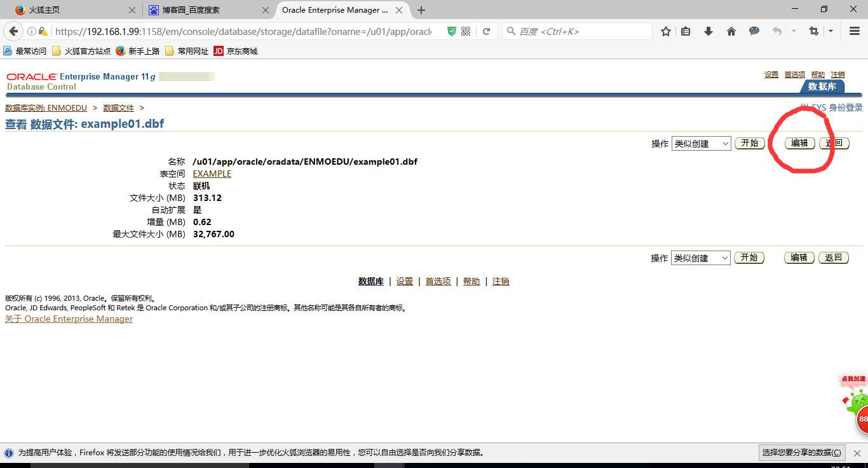Click the file size value 313.12
This screenshot has width=868, height=468.
tap(207, 198)
